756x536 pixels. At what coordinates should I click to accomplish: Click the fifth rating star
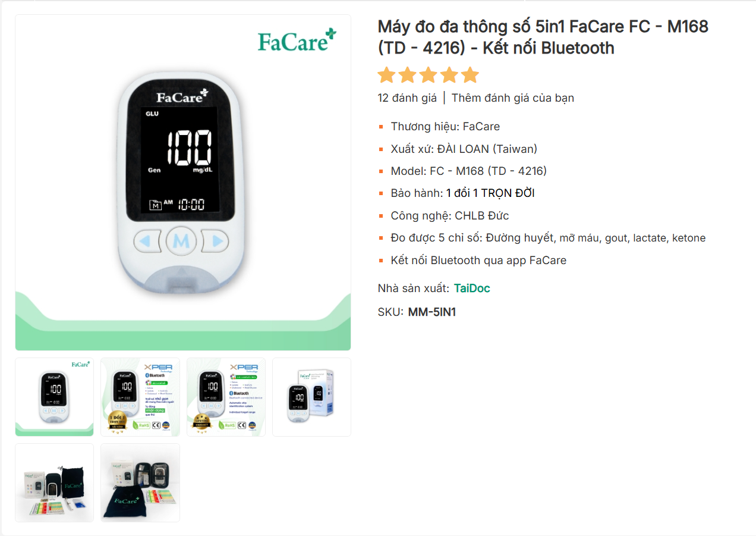click(470, 75)
